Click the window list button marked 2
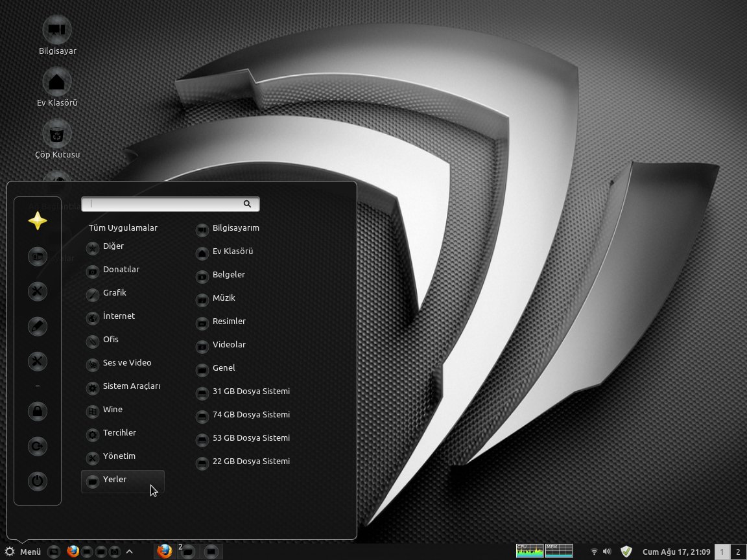 (187, 552)
